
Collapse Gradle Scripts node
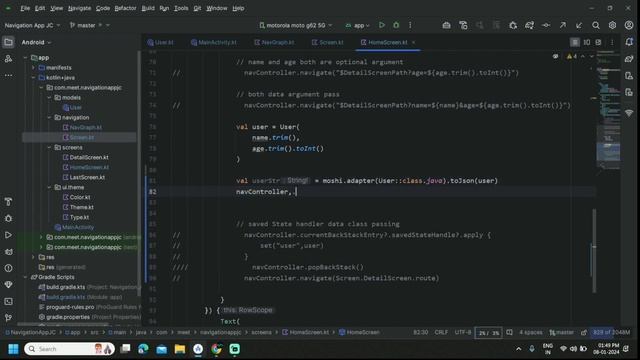coord(25,277)
